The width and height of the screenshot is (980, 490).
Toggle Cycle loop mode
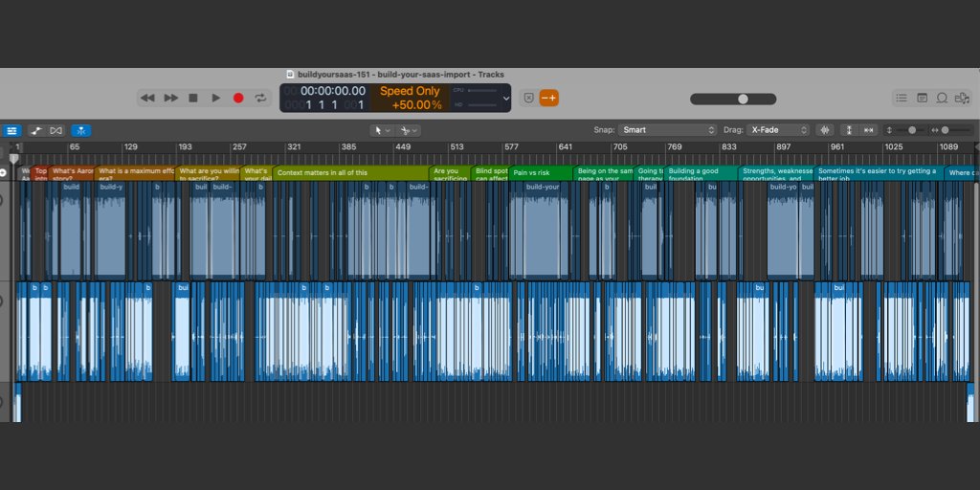(260, 98)
